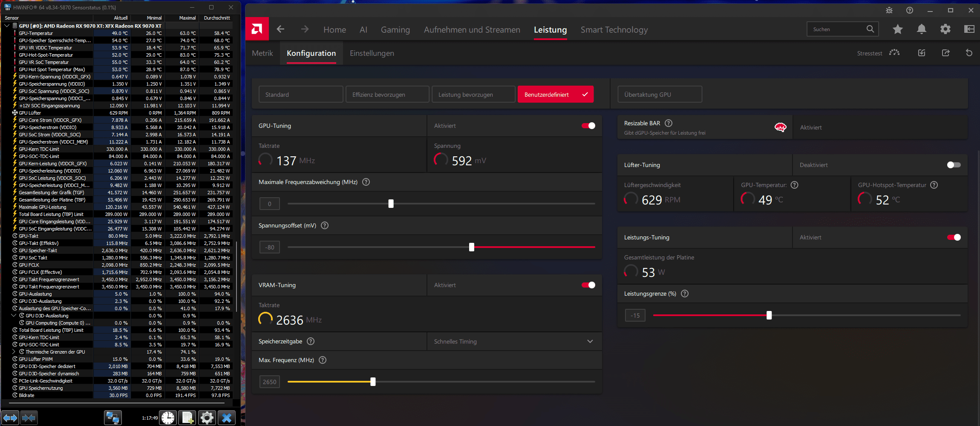The width and height of the screenshot is (980, 426).
Task: Open the bug report tool icon
Action: coord(889,10)
